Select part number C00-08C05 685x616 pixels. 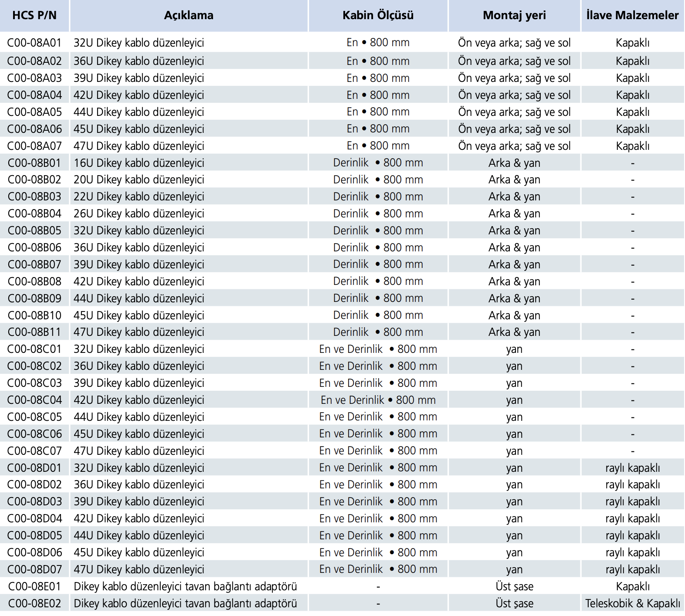(x=34, y=417)
